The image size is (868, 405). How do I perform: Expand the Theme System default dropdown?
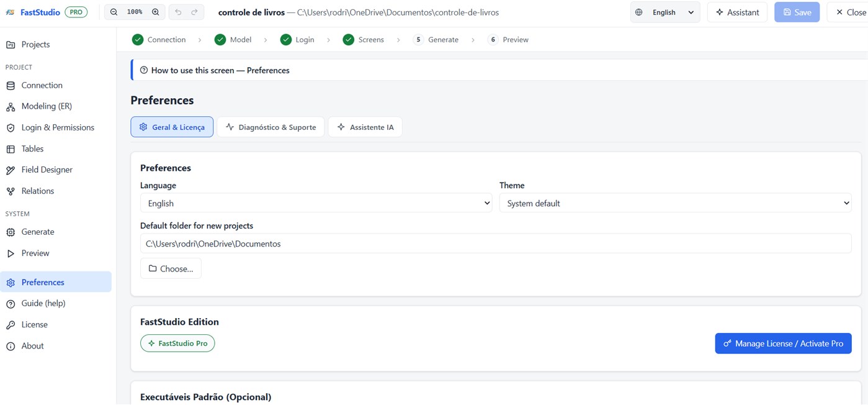(x=675, y=203)
